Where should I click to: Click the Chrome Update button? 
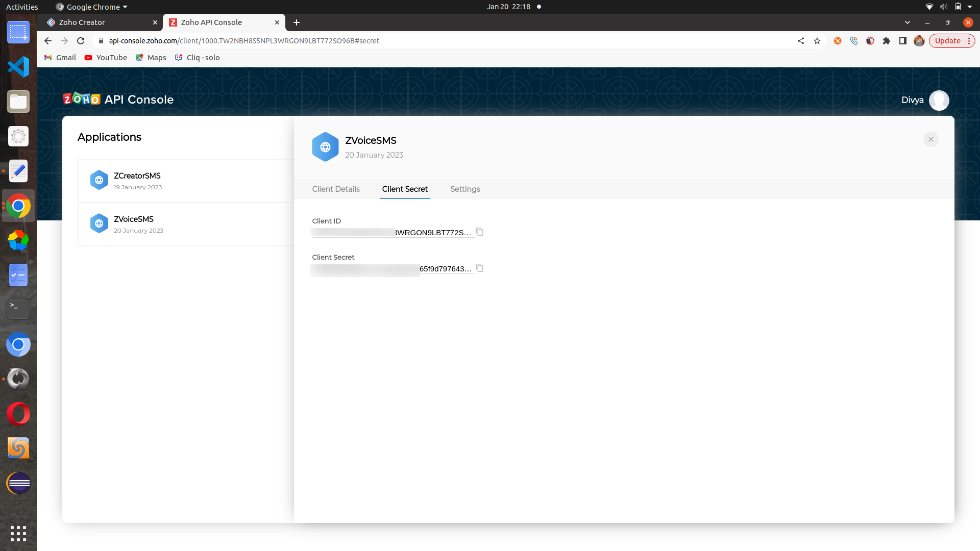[948, 41]
